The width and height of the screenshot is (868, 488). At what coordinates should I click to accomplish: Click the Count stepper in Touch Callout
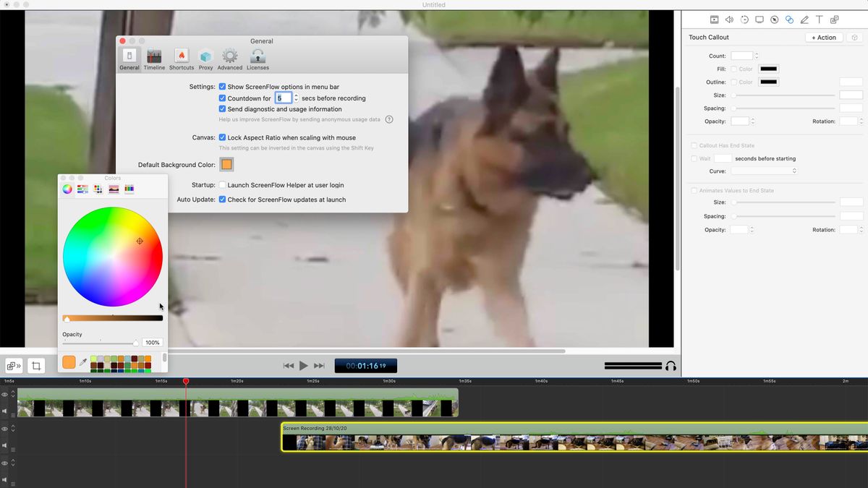point(757,56)
